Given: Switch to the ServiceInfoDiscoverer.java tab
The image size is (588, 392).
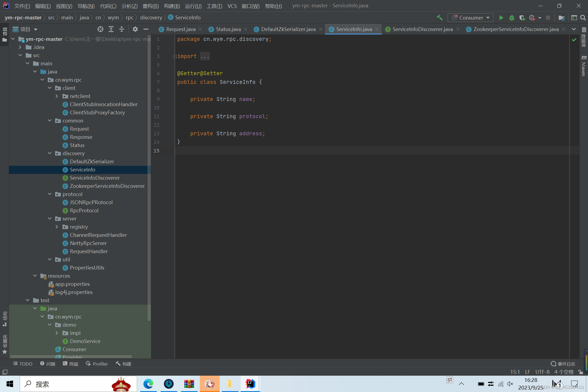Looking at the screenshot, I should (422, 29).
